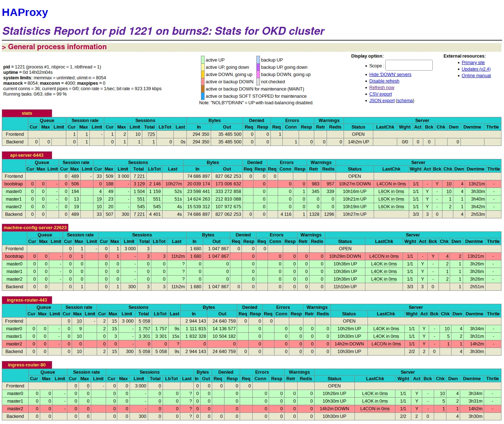This screenshot has width=504, height=424.
Task: Click the SOFT STOPPED blue legend swatch
Action: click(x=203, y=96)
